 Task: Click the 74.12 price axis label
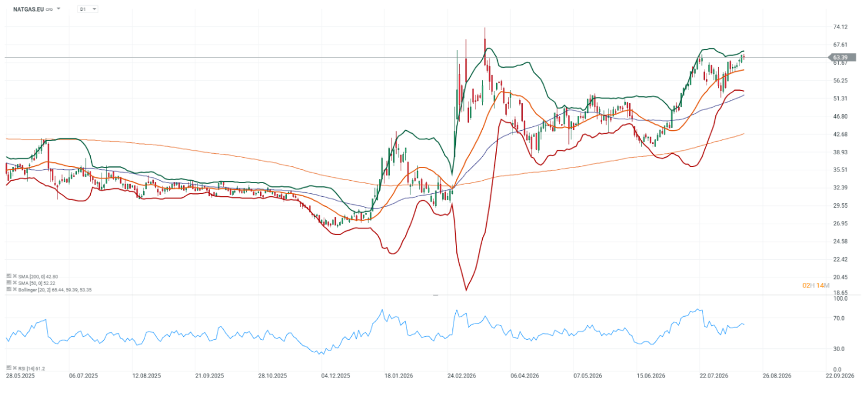coord(840,27)
